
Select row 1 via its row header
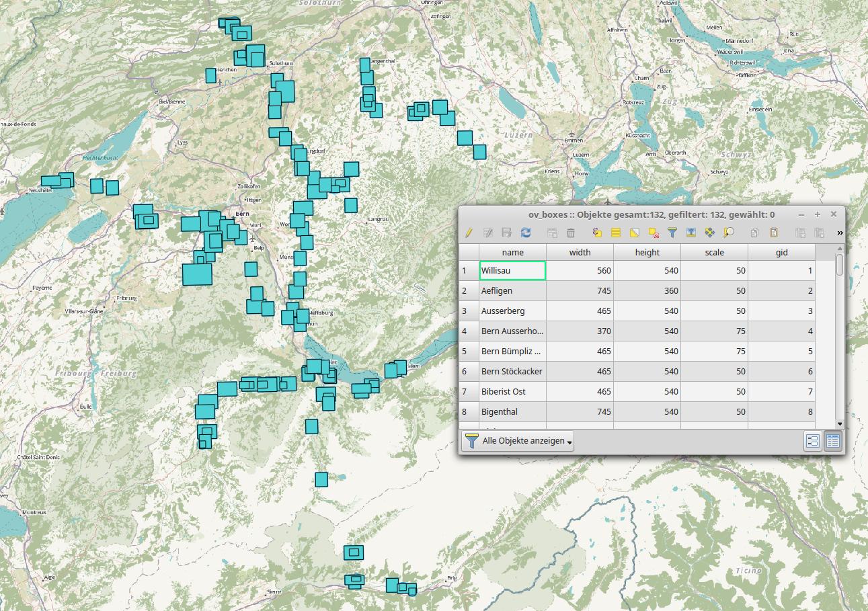point(469,271)
